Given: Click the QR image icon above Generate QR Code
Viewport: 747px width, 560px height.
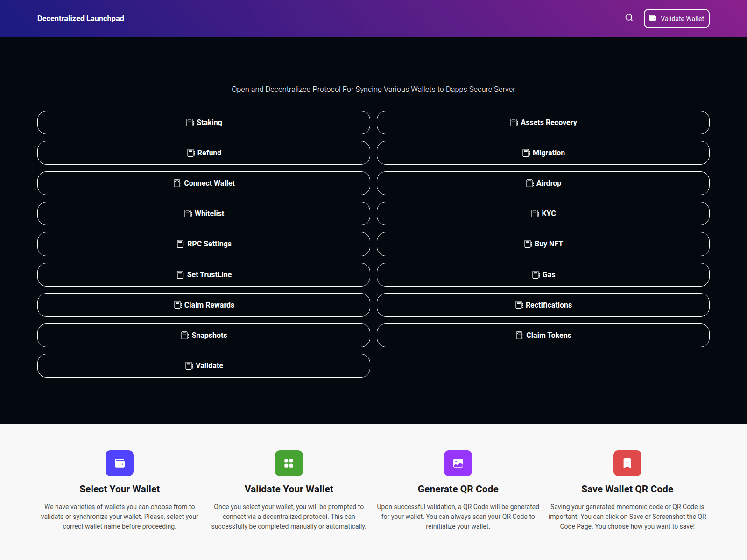Looking at the screenshot, I should [458, 463].
